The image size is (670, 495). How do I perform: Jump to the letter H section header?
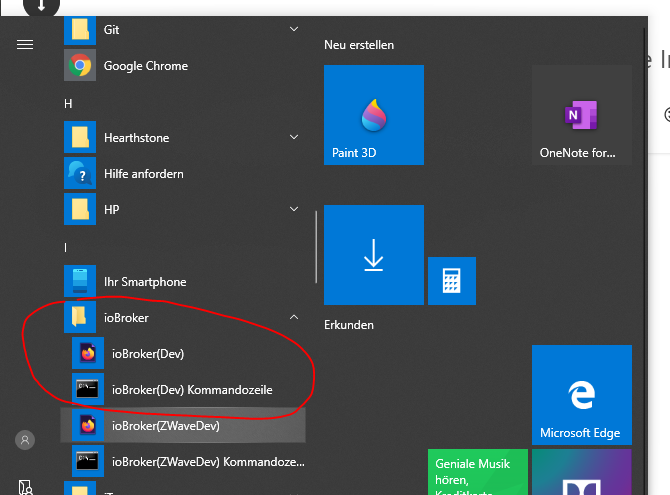(68, 104)
